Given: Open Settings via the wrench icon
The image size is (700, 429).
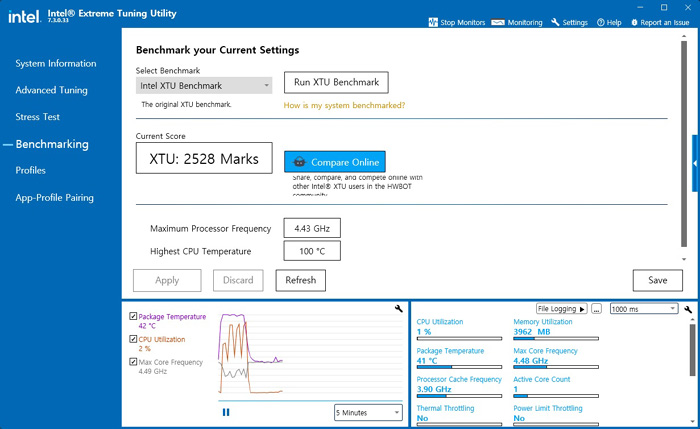Looking at the screenshot, I should coord(555,22).
